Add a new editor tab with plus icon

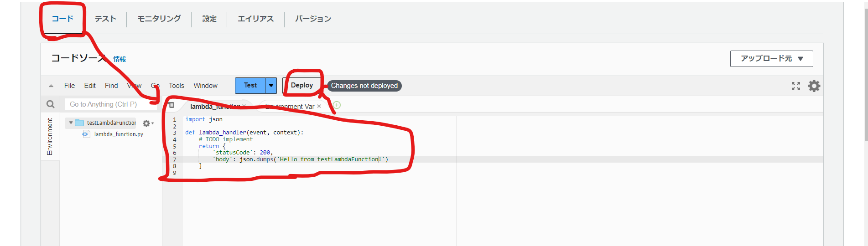pos(337,105)
